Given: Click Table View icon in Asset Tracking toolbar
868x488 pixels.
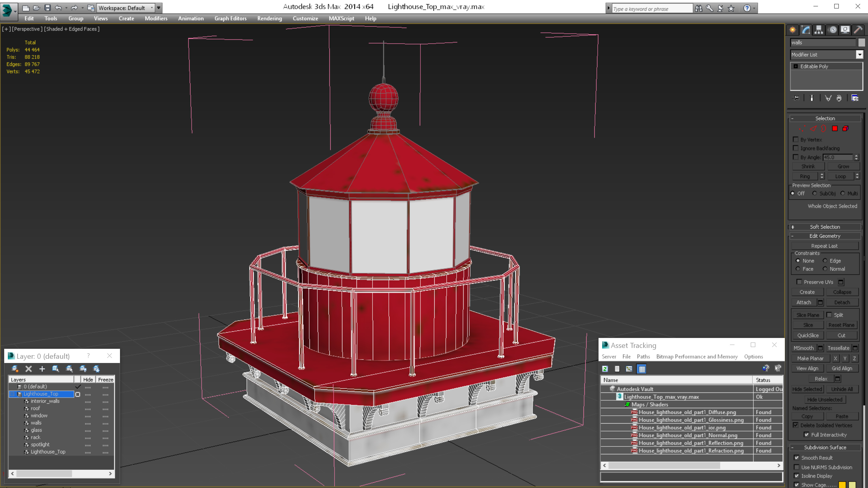Looking at the screenshot, I should click(x=642, y=369).
